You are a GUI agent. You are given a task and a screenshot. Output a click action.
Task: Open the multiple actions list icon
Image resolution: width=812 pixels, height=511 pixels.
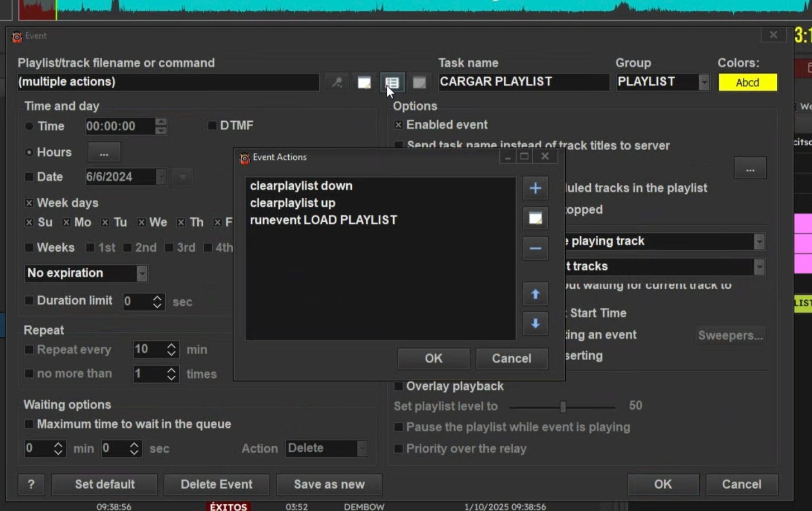(x=392, y=83)
